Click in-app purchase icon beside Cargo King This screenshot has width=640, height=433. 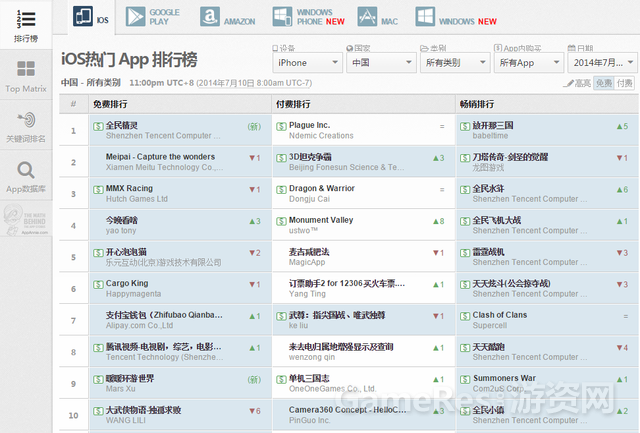click(x=98, y=284)
